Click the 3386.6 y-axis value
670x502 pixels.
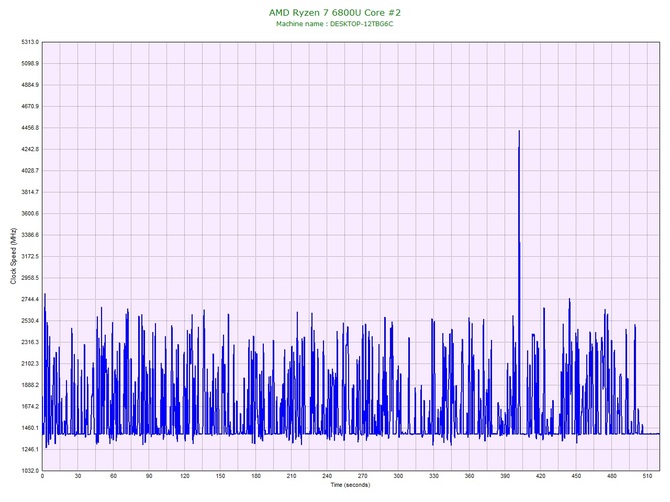(30, 235)
